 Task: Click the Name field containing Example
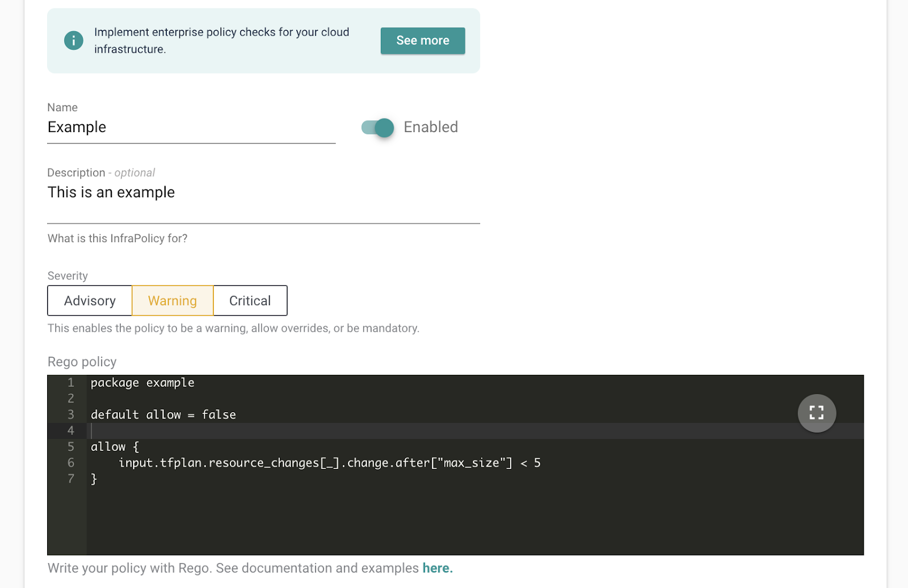pyautogui.click(x=191, y=128)
